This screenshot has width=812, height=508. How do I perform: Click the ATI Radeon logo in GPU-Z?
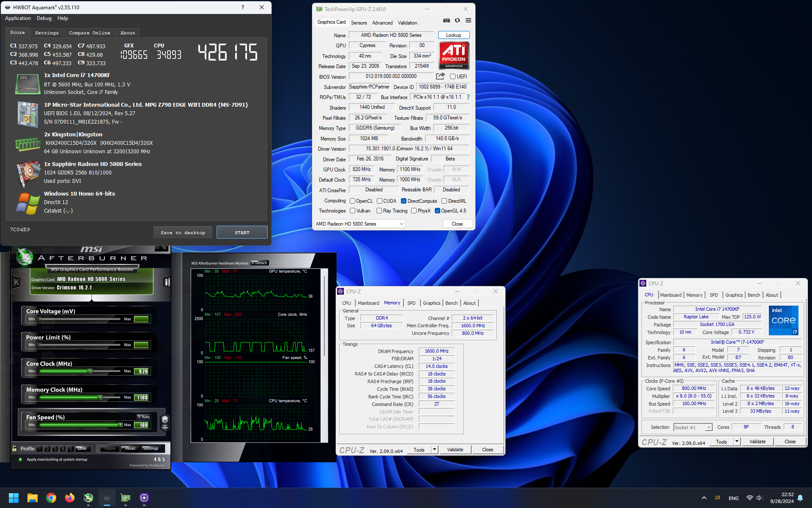coord(454,55)
